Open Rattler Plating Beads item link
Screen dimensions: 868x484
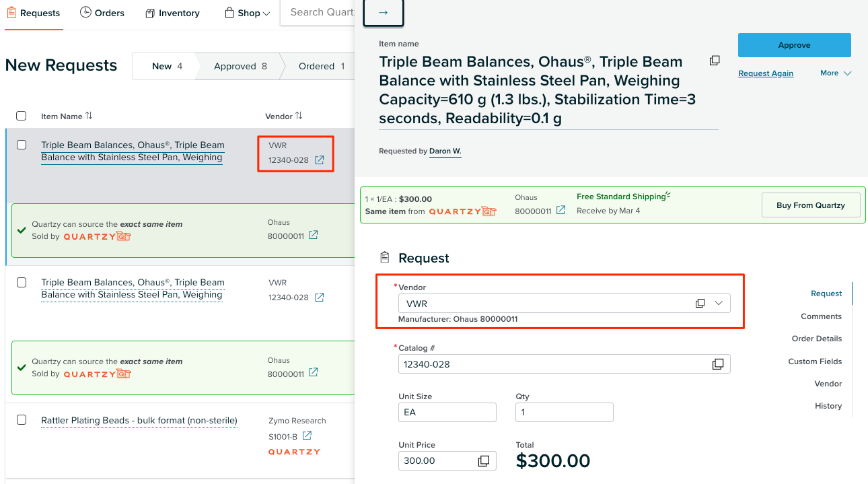[139, 421]
